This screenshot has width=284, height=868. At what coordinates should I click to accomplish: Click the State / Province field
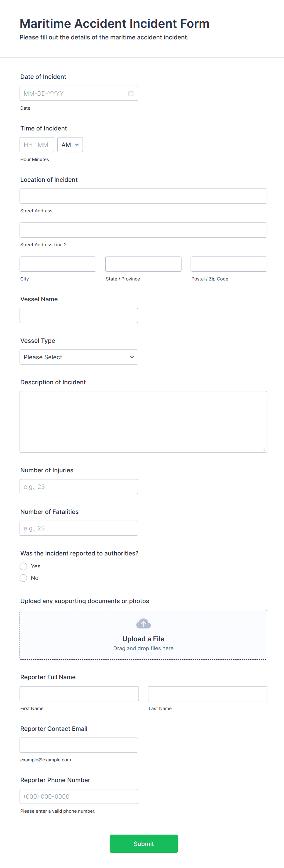(x=143, y=264)
